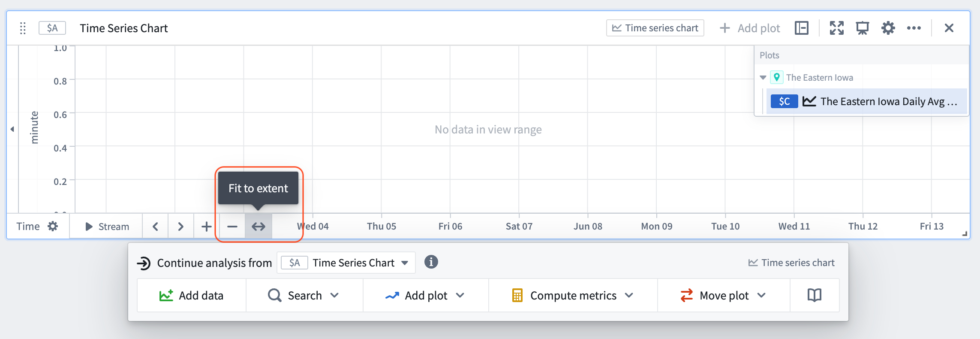Open the chart settings gear

(888, 27)
